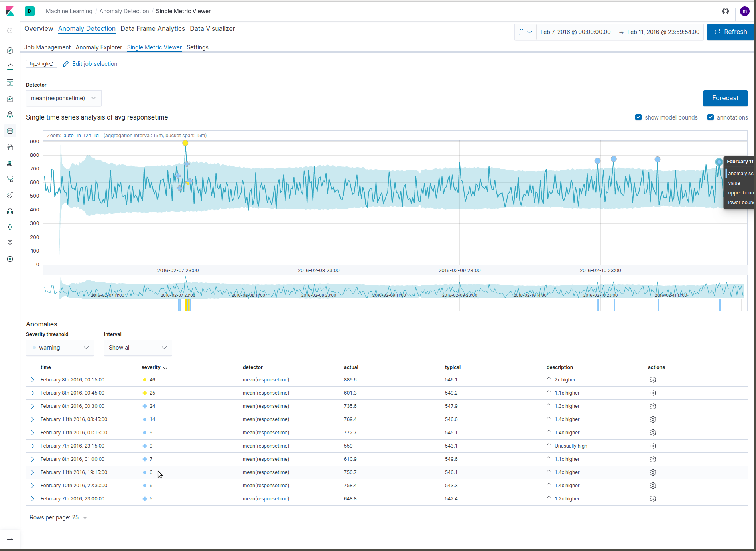Image resolution: width=756 pixels, height=551 pixels.
Task: Open the Detector mean(responsetime) dropdown
Action: (63, 98)
